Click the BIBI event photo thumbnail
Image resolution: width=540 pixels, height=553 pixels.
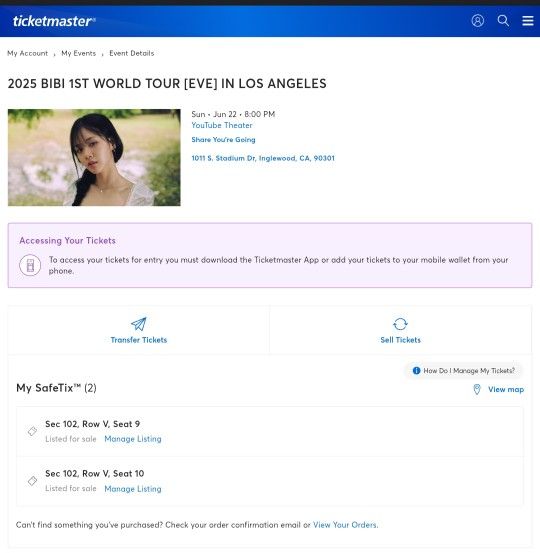click(x=94, y=157)
